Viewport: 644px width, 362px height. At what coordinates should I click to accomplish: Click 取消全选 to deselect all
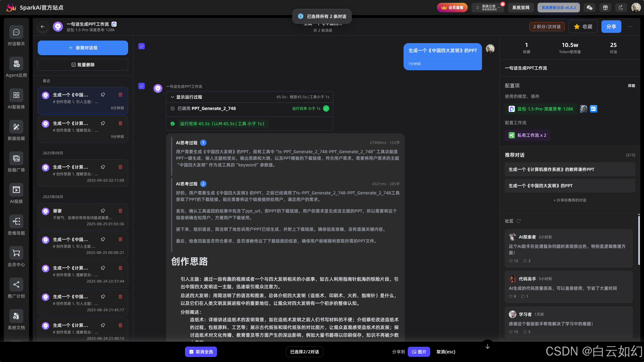(x=201, y=352)
